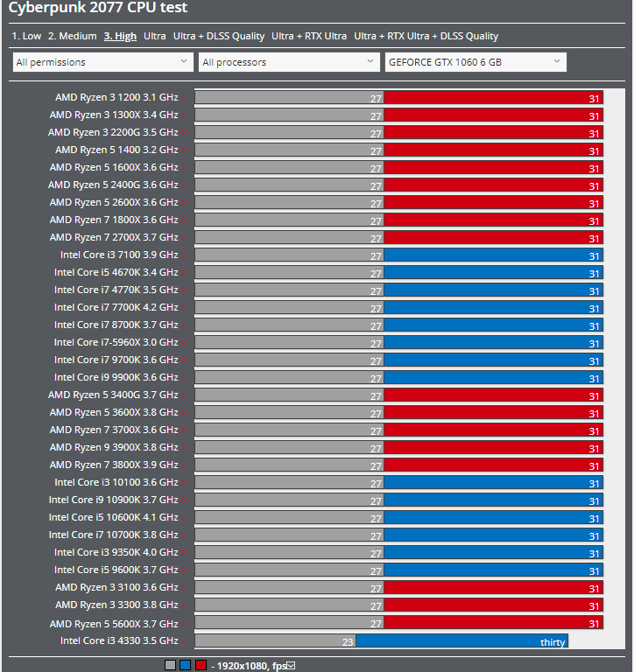Screen dimensions: 634x672
Task: Click the 23 fps value in i3 4330 bar
Action: [348, 642]
